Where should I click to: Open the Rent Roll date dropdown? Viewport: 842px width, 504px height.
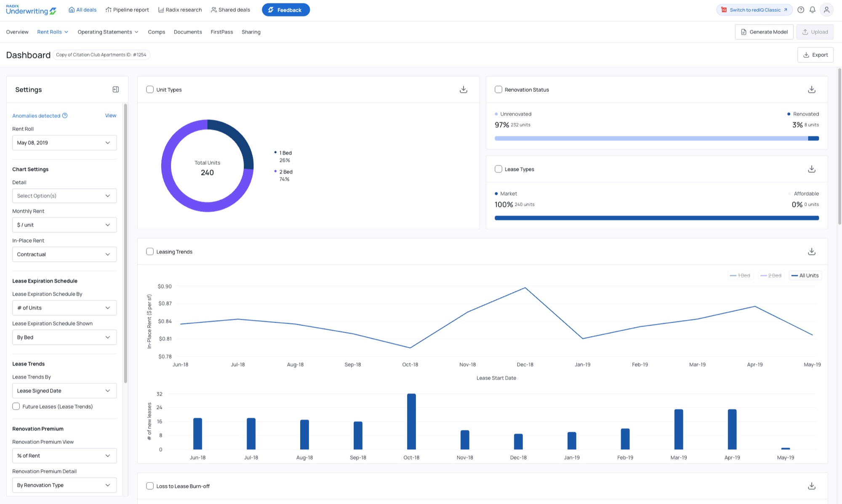click(64, 143)
